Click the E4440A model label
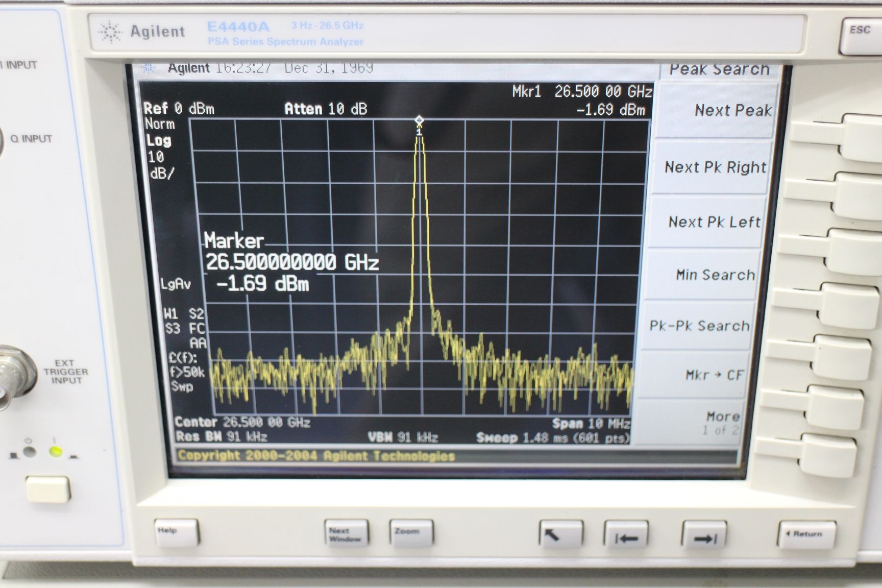 [x=238, y=26]
